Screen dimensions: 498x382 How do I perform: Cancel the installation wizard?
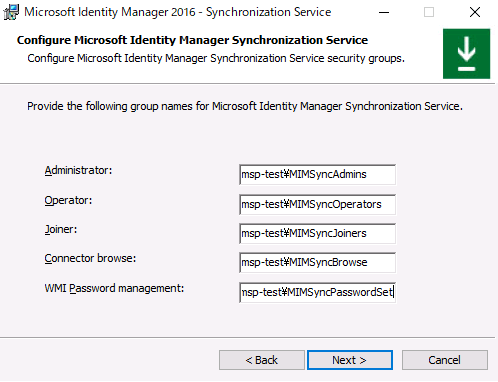tap(445, 360)
